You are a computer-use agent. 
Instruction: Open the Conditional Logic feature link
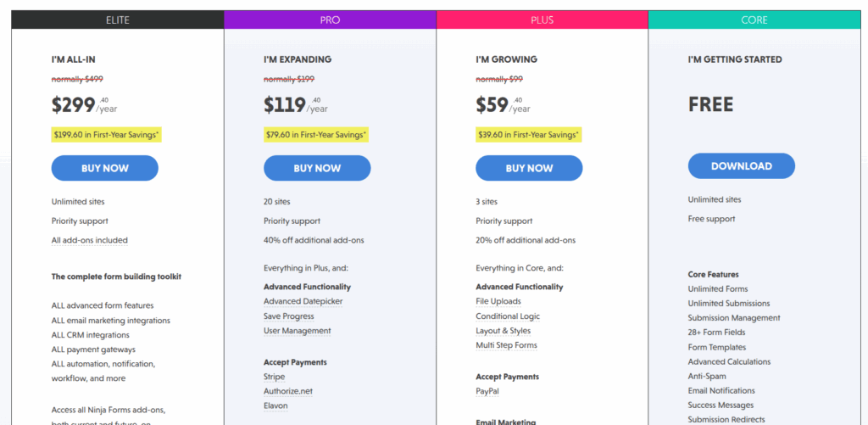click(x=508, y=316)
